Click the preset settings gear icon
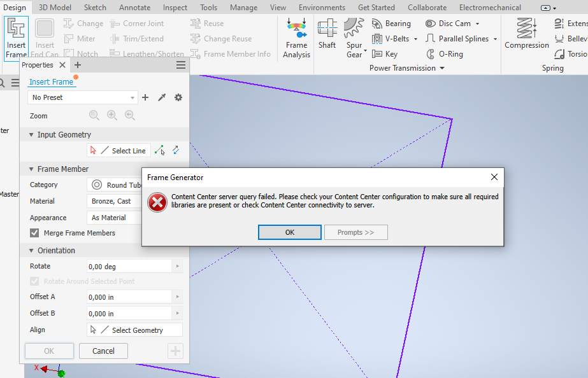 [178, 97]
